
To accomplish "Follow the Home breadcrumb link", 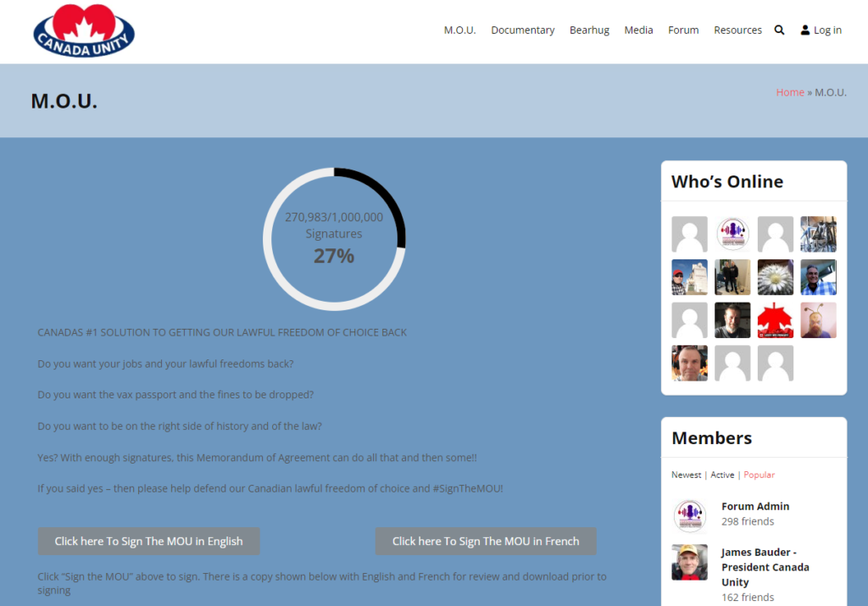I will (790, 92).
